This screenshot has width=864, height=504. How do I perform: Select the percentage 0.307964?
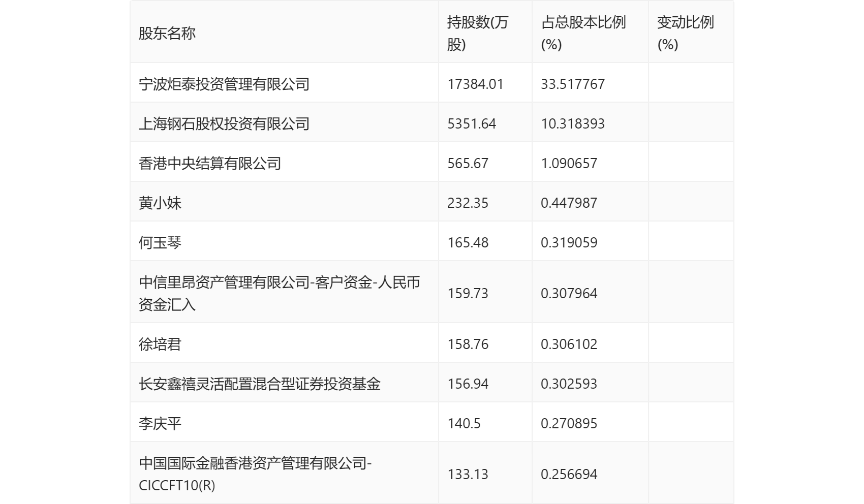click(569, 293)
